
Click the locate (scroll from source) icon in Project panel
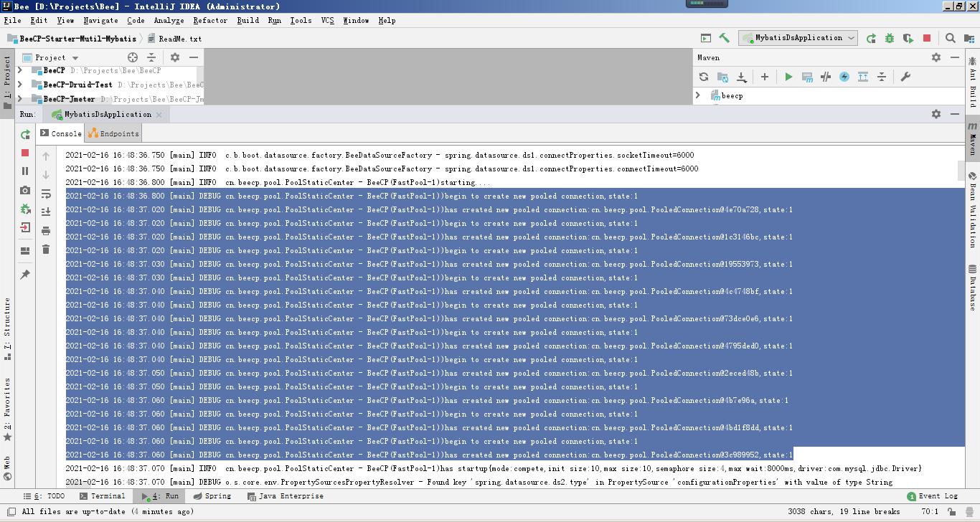pyautogui.click(x=133, y=57)
